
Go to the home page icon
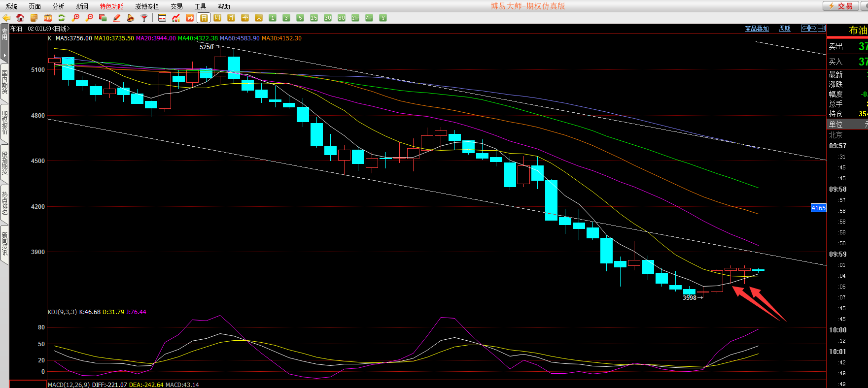[x=20, y=18]
